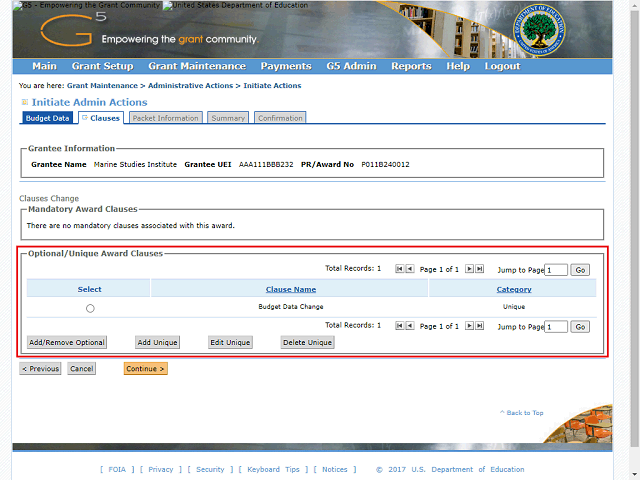Click the orange Continue button
The width and height of the screenshot is (640, 480).
(146, 369)
